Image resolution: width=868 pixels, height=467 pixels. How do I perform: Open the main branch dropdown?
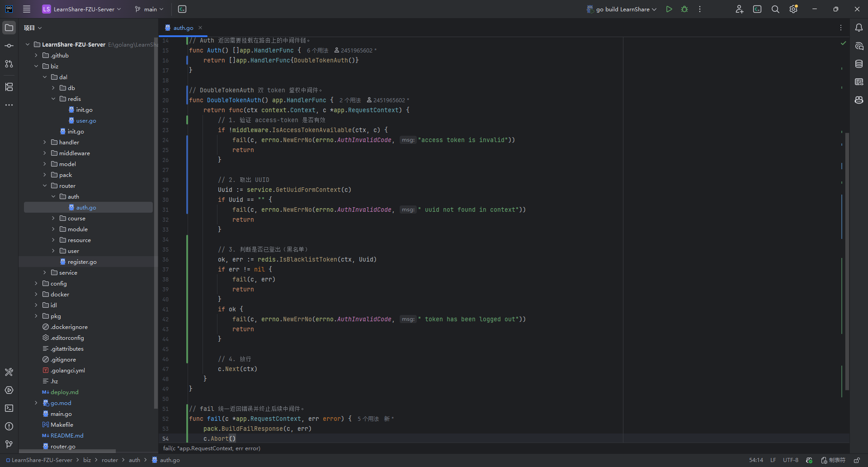point(149,9)
